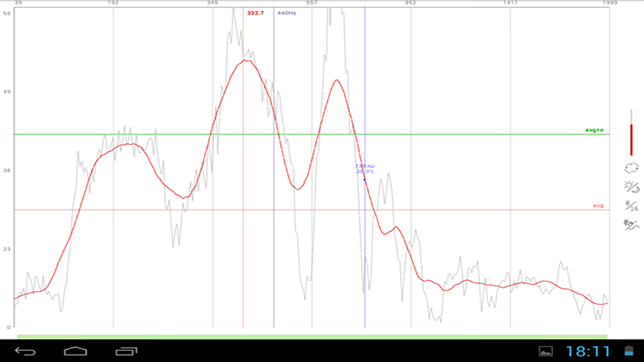Tap the 952 frequency axis label

coord(411,4)
